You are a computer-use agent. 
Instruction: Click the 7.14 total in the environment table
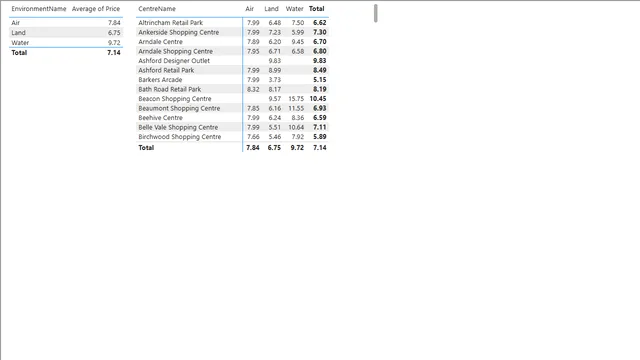tap(114, 53)
